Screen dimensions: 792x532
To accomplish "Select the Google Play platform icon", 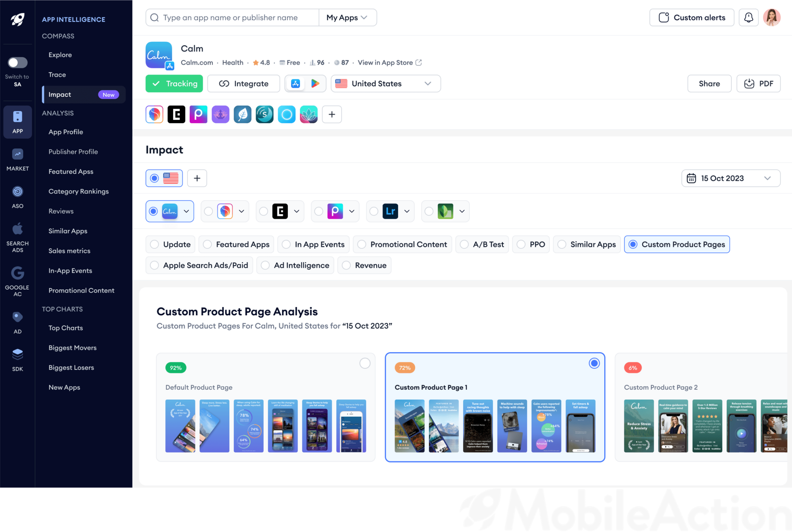I will (315, 83).
